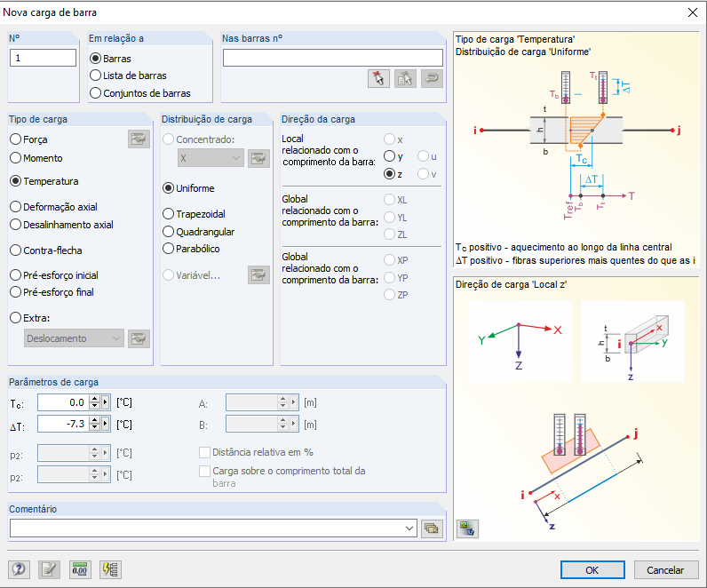Select Desalinhamento axial option

click(16, 225)
